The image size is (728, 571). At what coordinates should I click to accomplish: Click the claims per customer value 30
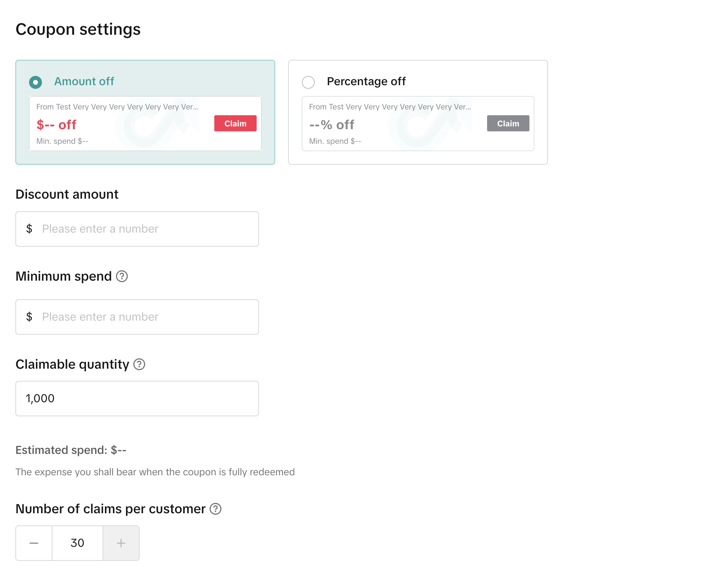pyautogui.click(x=77, y=543)
